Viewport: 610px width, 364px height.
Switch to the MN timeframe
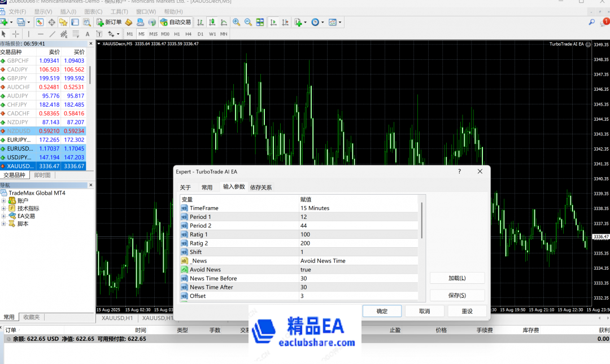click(x=224, y=34)
